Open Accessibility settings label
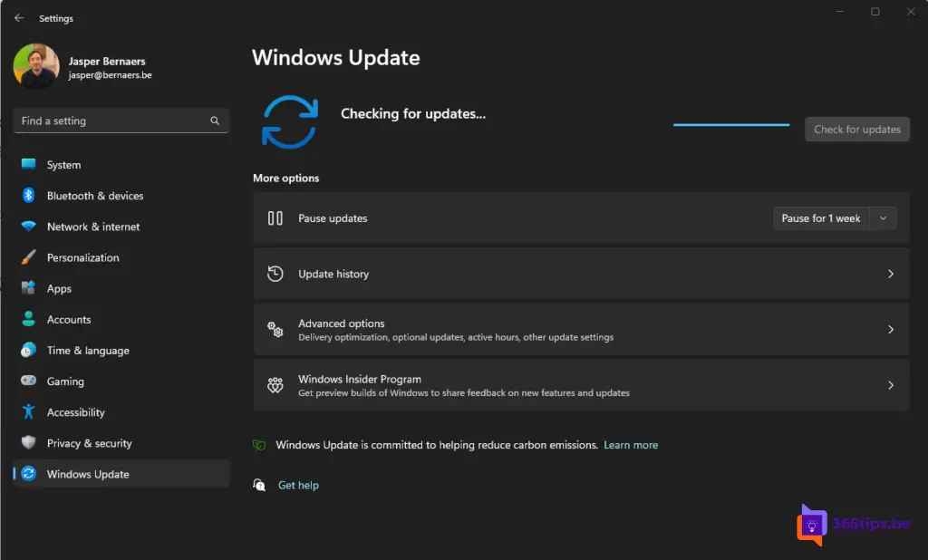928x560 pixels. pyautogui.click(x=76, y=412)
